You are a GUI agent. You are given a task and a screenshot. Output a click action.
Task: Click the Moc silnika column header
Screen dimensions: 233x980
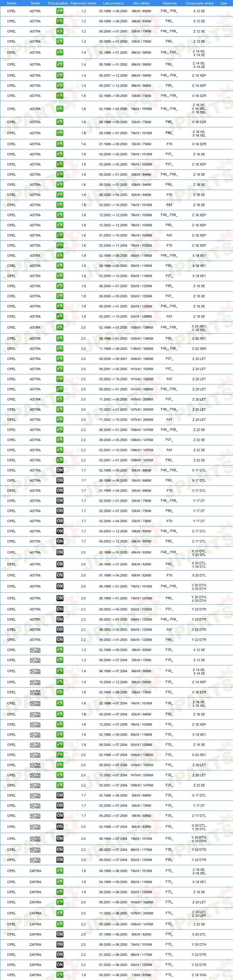[142, 3]
